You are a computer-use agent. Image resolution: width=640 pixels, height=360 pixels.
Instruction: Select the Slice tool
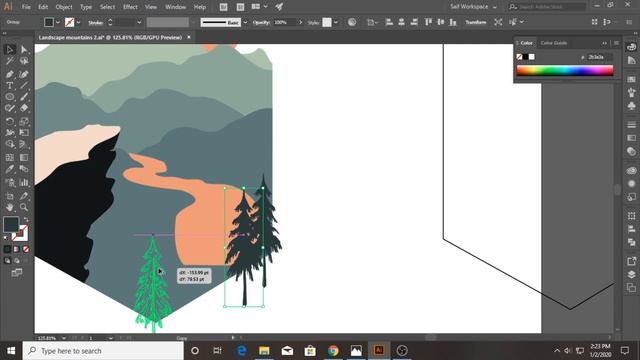pos(24,196)
